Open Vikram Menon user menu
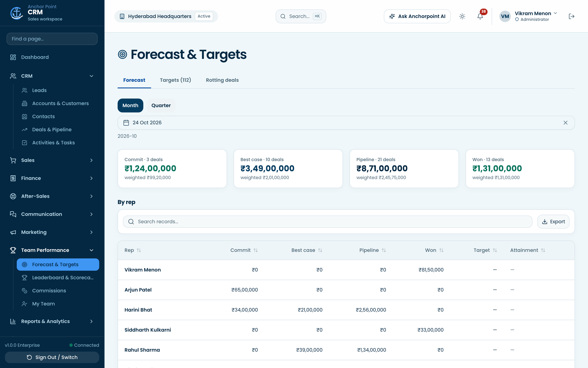The image size is (588, 368). [x=528, y=16]
